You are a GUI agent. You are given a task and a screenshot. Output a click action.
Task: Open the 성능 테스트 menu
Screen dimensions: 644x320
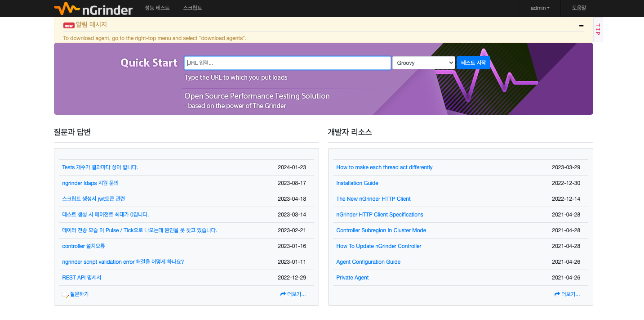coord(157,8)
